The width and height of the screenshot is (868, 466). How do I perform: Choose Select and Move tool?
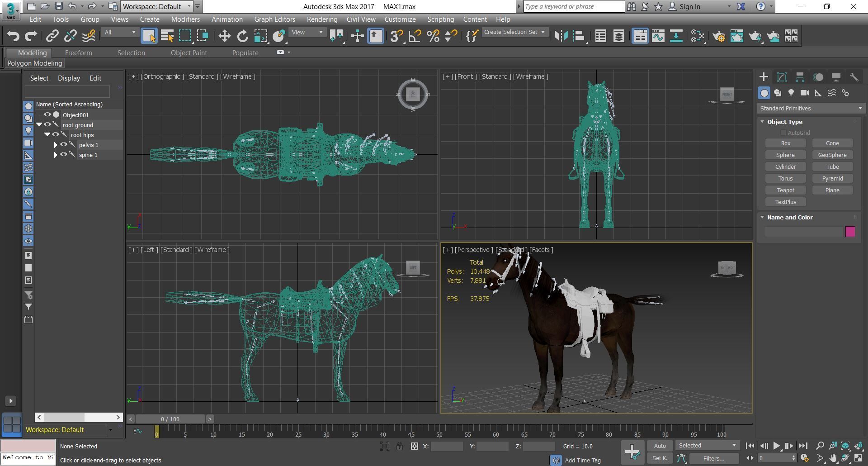click(224, 36)
